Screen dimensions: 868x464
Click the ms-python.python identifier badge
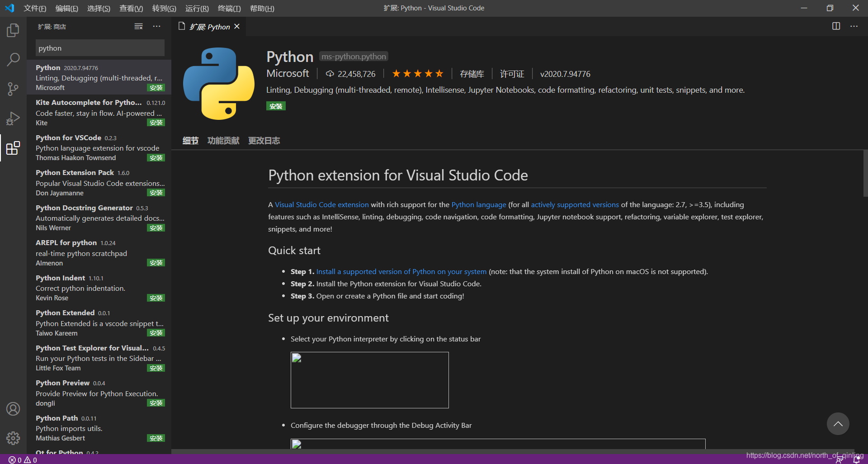[354, 57]
